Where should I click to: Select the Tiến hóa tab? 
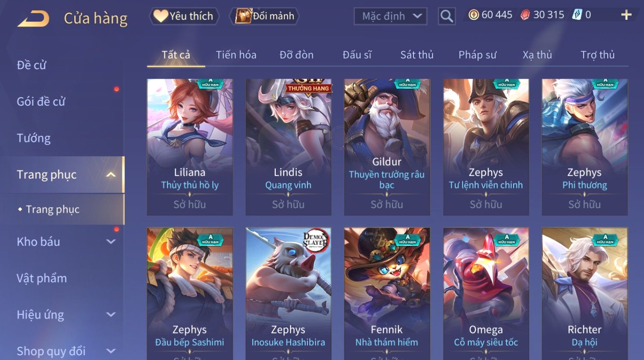tap(236, 55)
